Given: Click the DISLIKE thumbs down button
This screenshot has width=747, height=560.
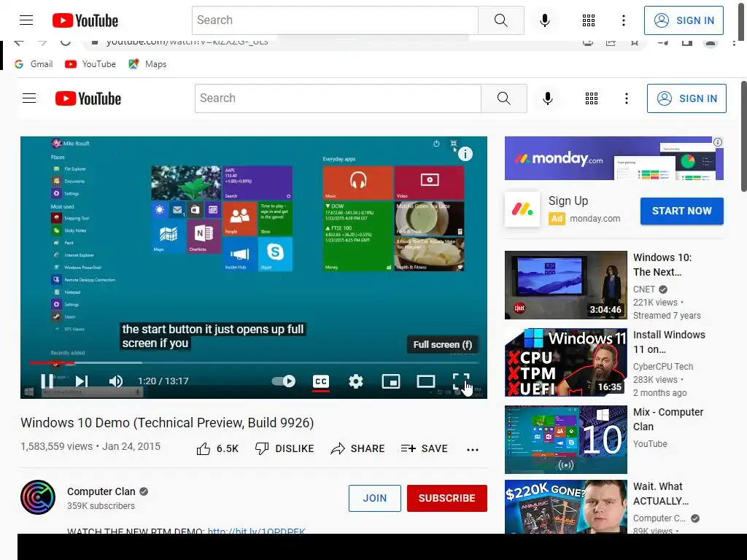Looking at the screenshot, I should (285, 448).
